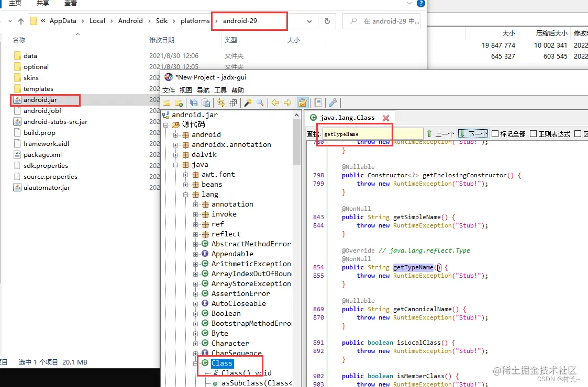Image resolution: width=588 pixels, height=387 pixels.
Task: Switch to the 查看 ribbon tab in Explorer
Action: (72, 4)
